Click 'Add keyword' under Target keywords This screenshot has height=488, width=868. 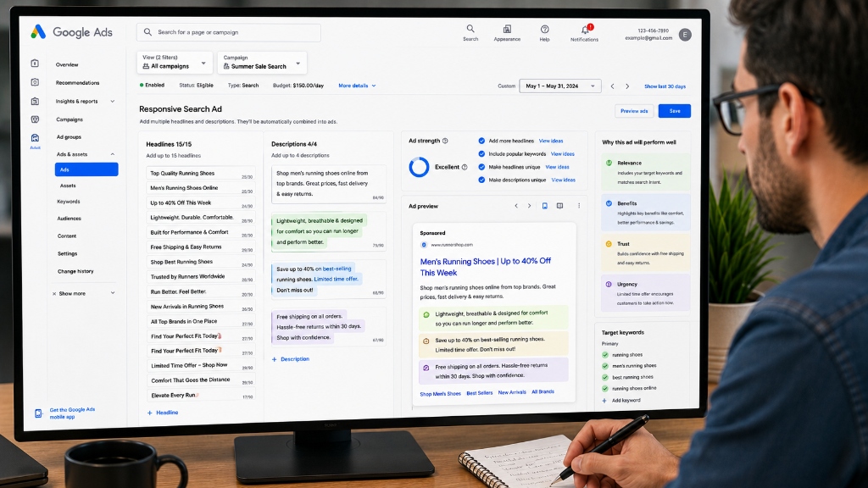click(x=621, y=401)
